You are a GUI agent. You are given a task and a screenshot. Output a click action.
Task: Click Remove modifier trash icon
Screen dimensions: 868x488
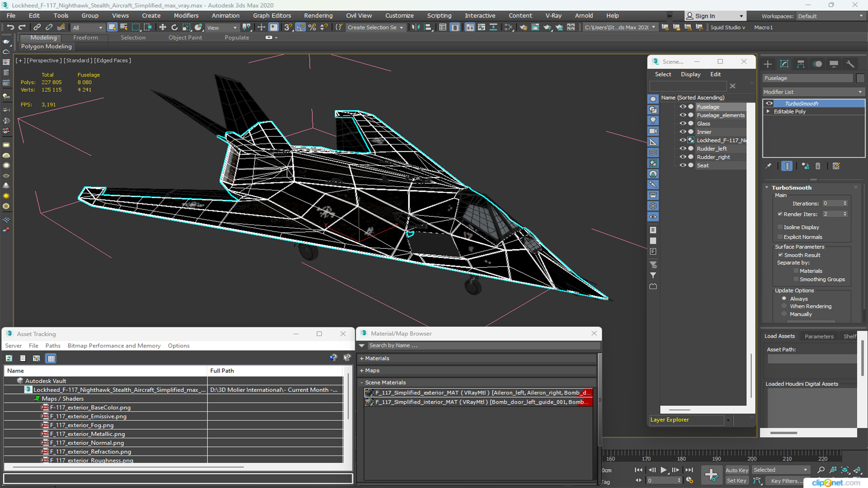click(818, 166)
